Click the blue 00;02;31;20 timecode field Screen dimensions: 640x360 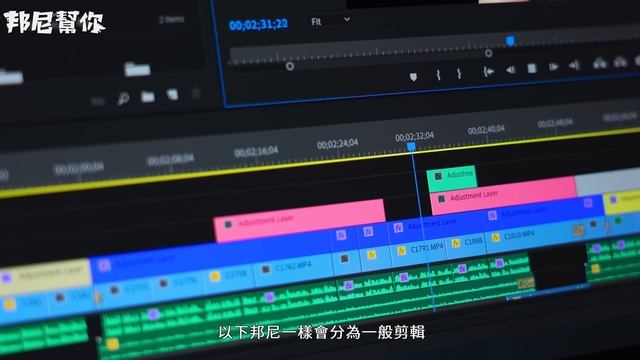tap(258, 24)
